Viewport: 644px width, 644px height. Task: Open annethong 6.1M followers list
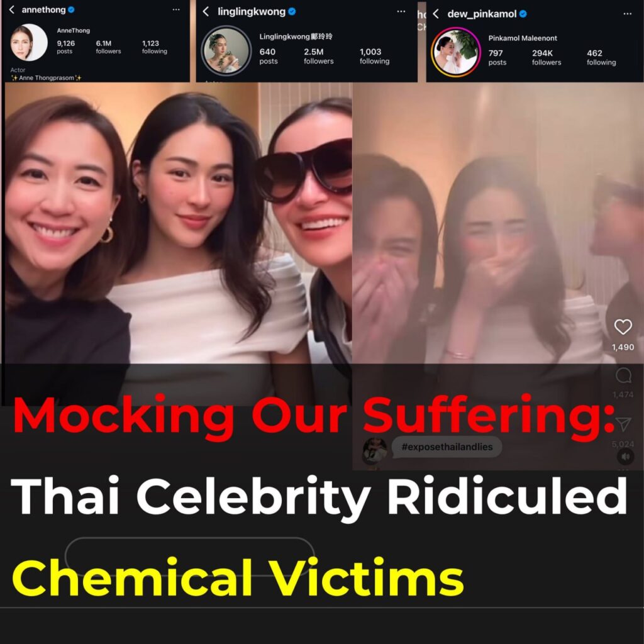point(108,47)
